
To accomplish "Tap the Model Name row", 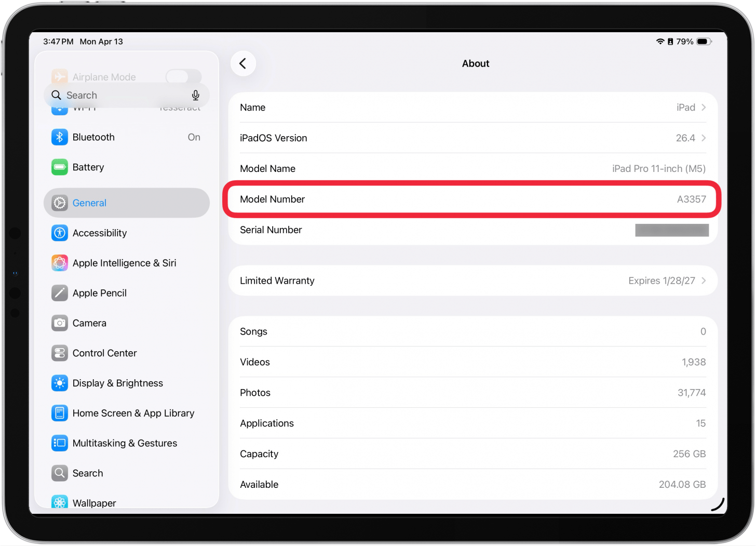I will (x=473, y=169).
